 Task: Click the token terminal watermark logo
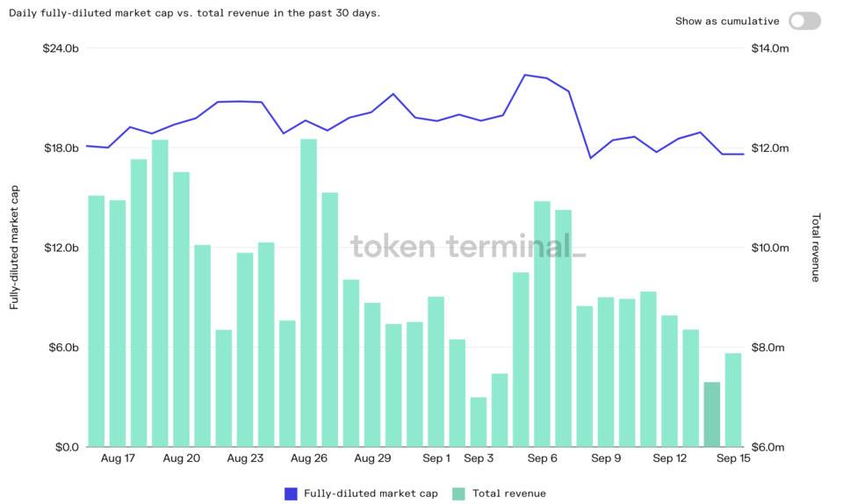pos(467,246)
